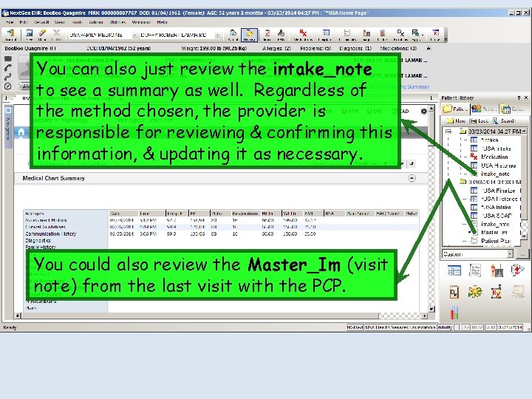This screenshot has width=532, height=399.
Task: Click the table-list icon in the Patient History icon grid
Action: coord(454,270)
